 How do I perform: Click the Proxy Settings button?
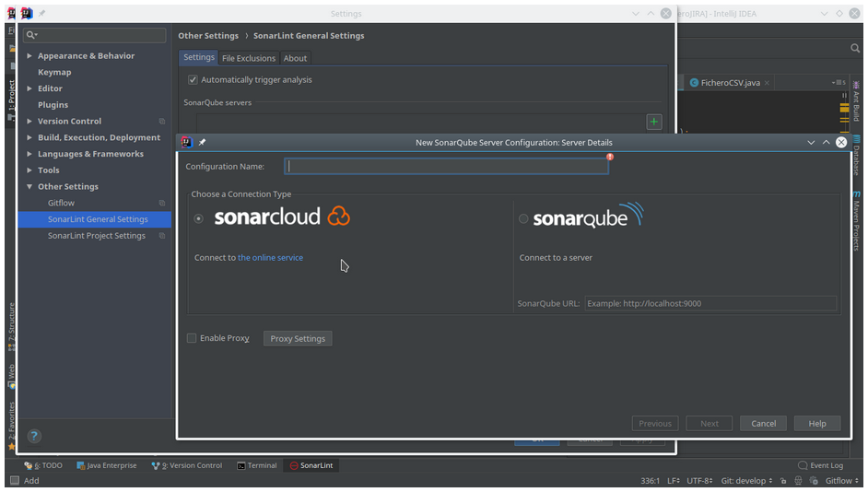[x=298, y=339]
